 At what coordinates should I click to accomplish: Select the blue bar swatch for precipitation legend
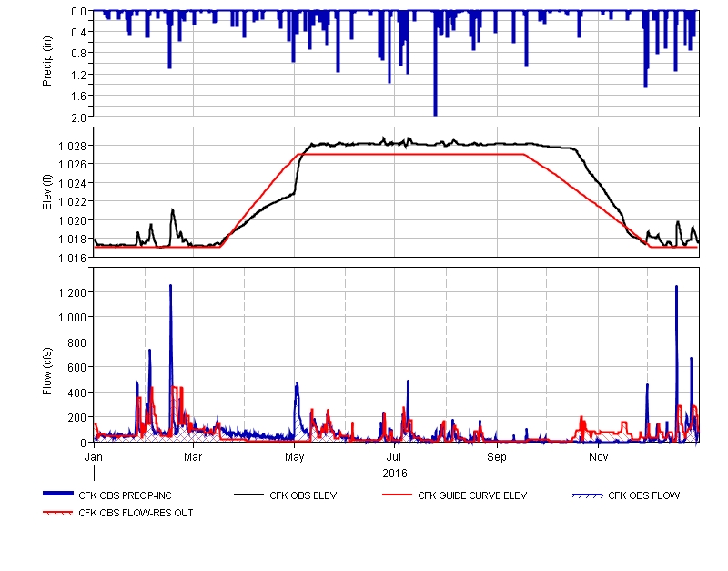coord(58,494)
